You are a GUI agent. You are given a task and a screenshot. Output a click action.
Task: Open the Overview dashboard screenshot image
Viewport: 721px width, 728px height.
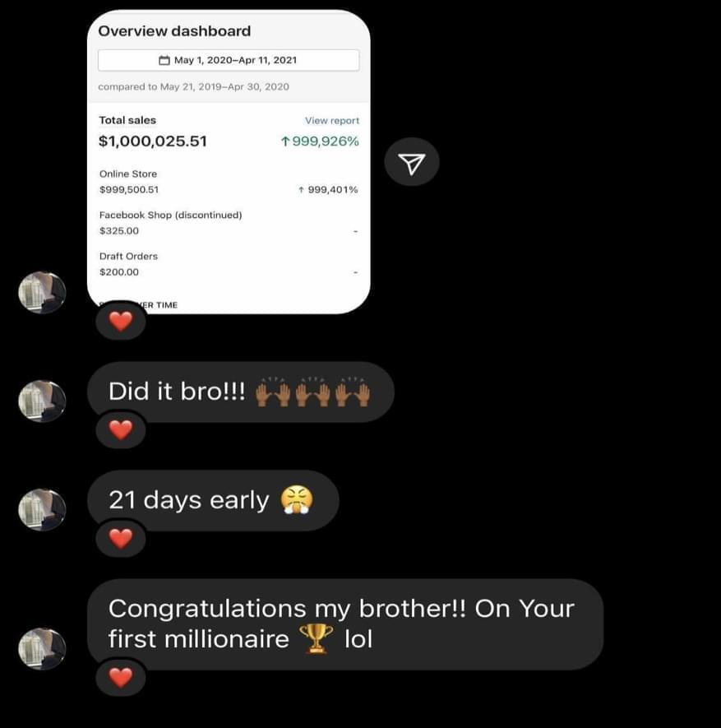(229, 161)
